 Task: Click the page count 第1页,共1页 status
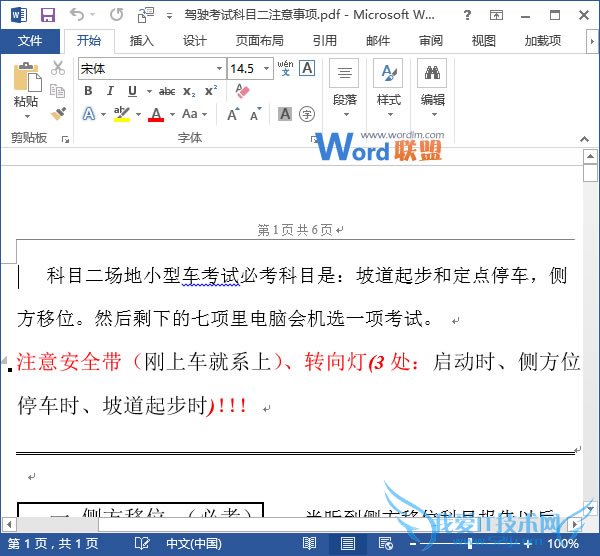[53, 543]
